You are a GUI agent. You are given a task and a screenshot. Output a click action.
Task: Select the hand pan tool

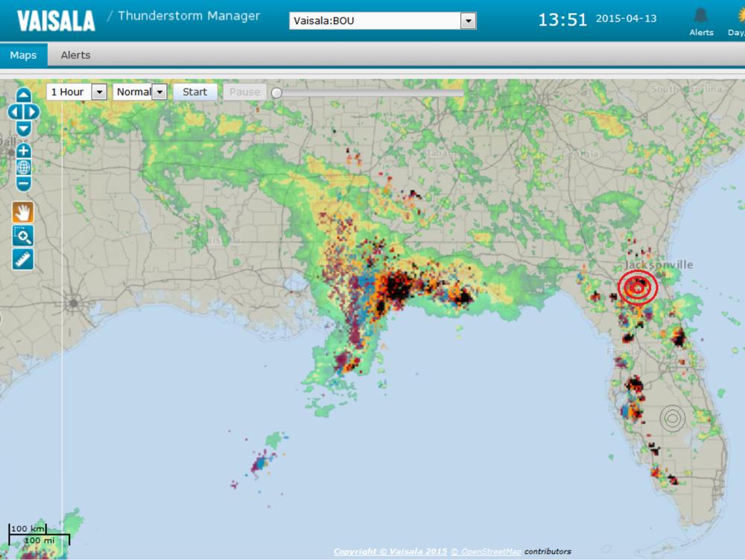23,212
